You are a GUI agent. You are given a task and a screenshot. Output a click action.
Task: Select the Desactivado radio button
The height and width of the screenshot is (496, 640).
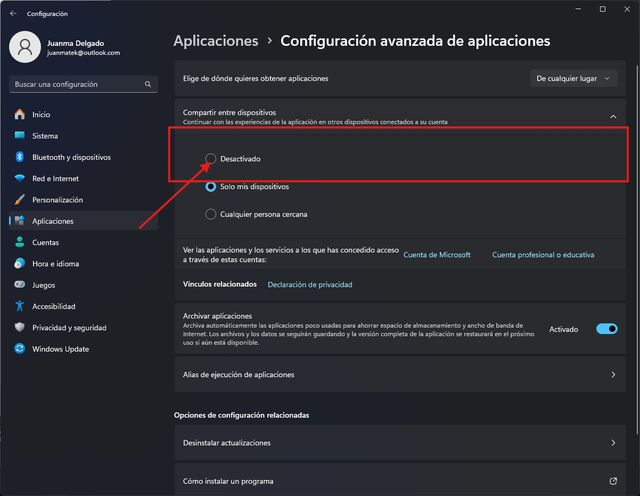pyautogui.click(x=210, y=158)
